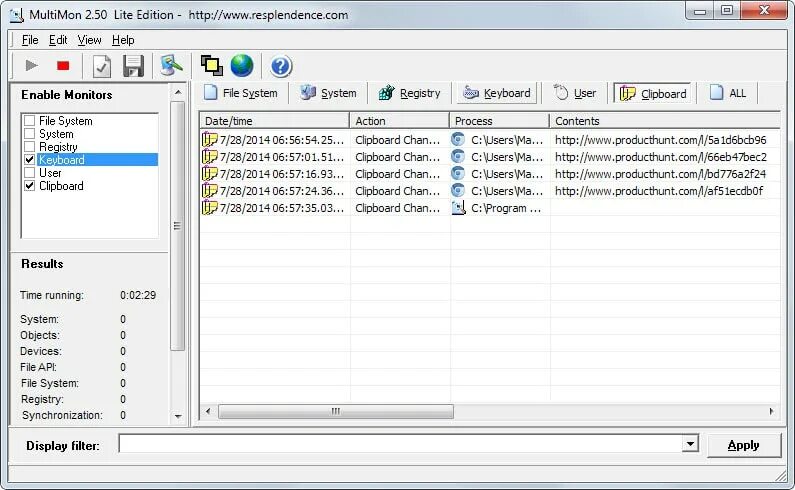Switch to the Clipboard tab
The height and width of the screenshot is (490, 795).
tap(653, 93)
